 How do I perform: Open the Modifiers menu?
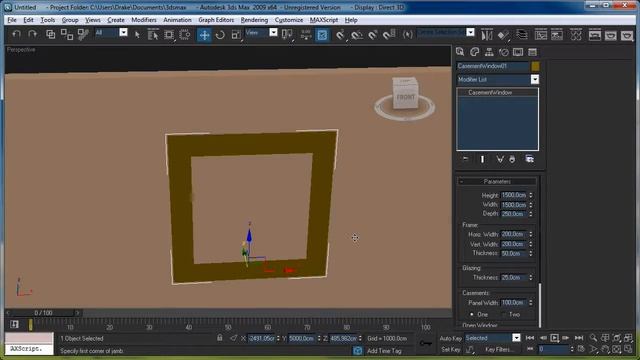(x=144, y=20)
